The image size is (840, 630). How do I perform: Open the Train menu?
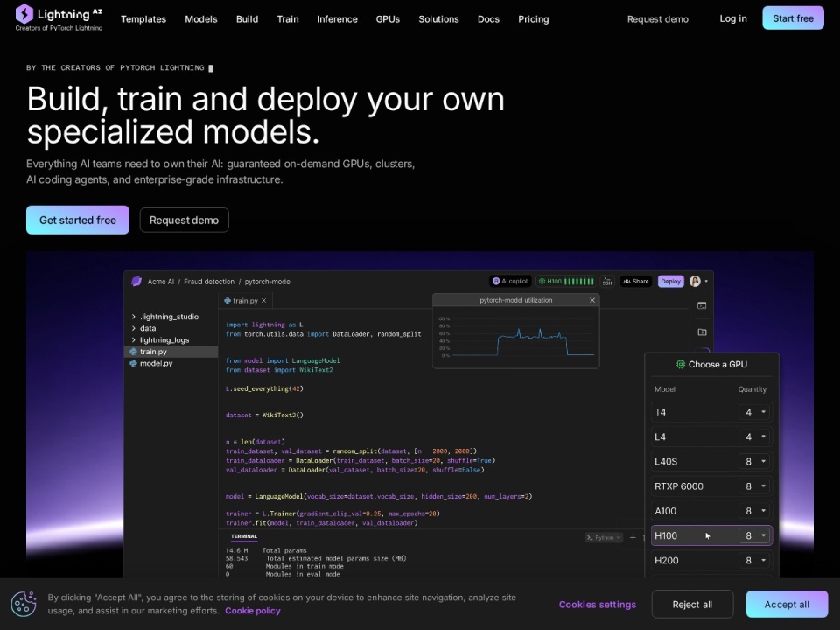[288, 18]
